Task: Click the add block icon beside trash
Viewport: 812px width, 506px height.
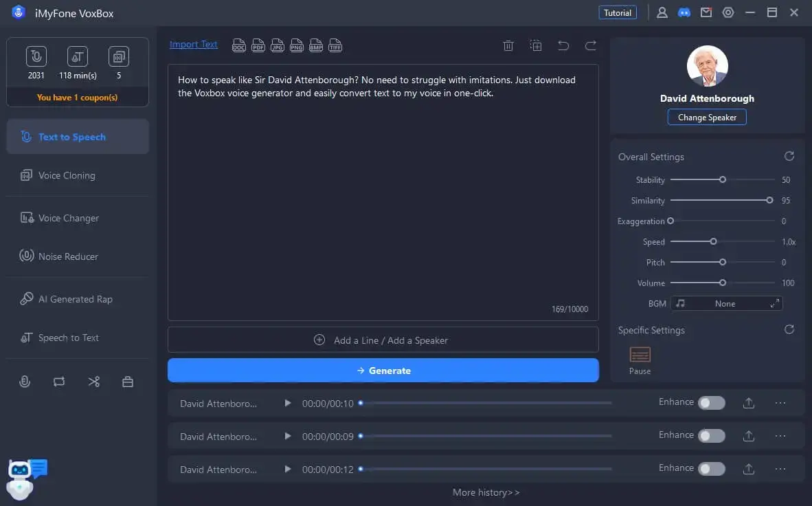Action: (x=535, y=45)
